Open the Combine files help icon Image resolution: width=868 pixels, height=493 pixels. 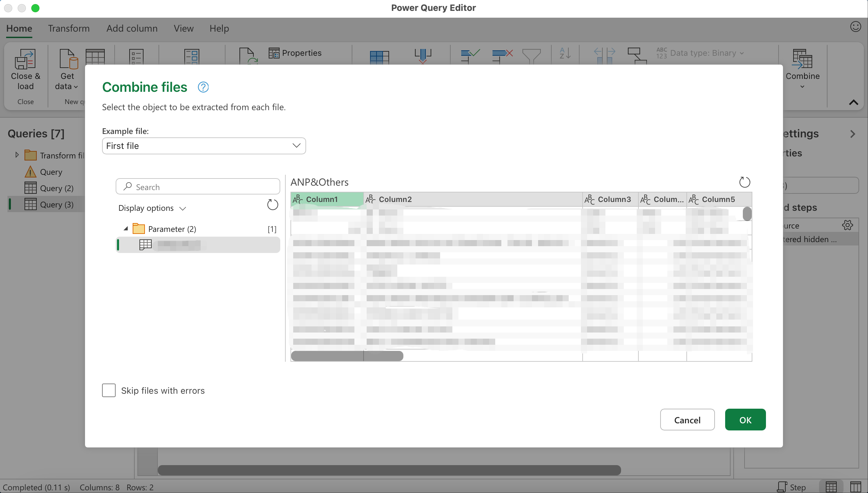(203, 87)
